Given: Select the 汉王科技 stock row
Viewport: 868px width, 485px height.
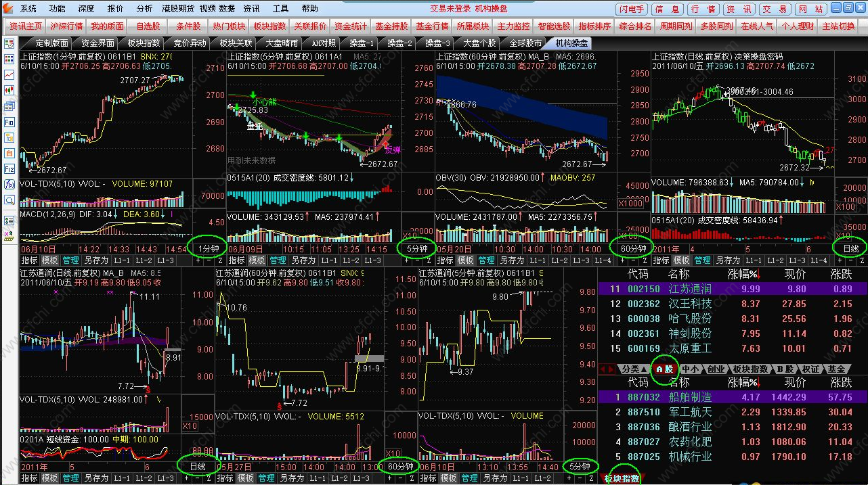Looking at the screenshot, I should point(732,304).
